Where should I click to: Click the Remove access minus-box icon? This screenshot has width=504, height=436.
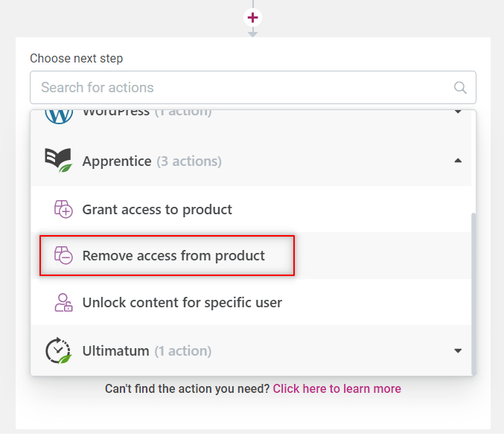(x=63, y=255)
